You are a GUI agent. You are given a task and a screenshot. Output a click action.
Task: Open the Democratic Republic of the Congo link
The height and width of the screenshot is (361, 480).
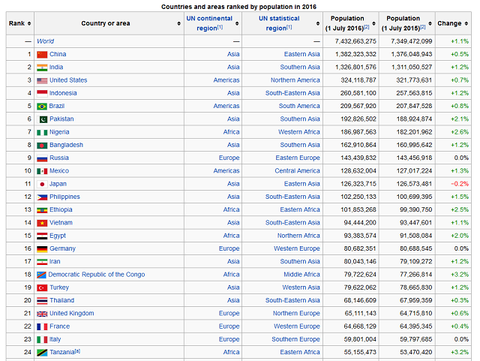pos(97,275)
